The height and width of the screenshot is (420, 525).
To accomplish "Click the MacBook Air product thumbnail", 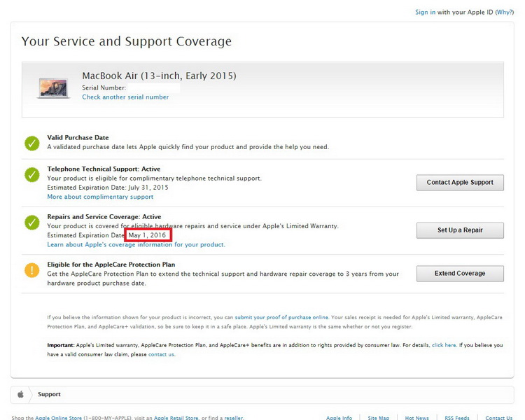I will (52, 87).
